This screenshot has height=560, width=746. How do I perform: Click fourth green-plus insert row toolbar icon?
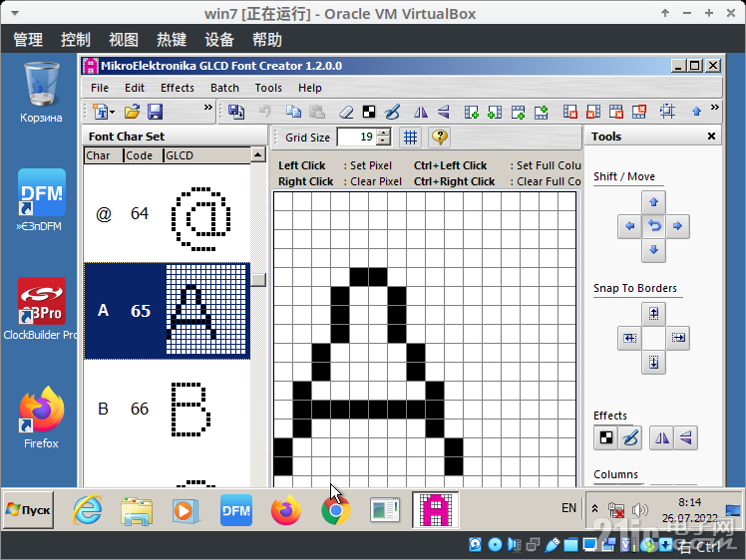click(542, 113)
